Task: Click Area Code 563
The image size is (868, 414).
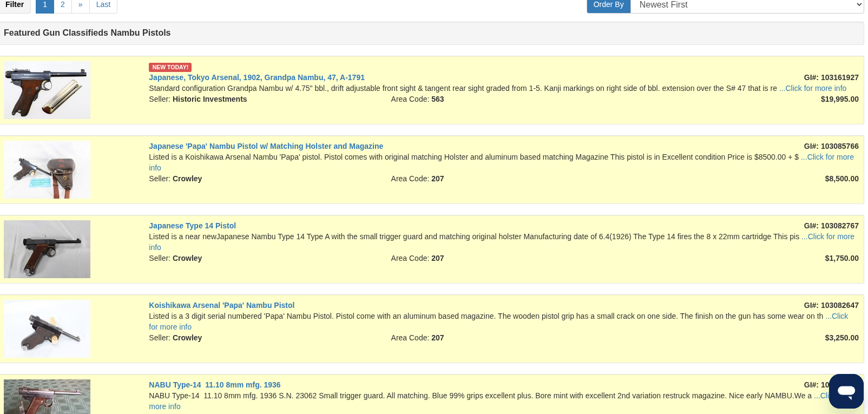Action: (417, 99)
